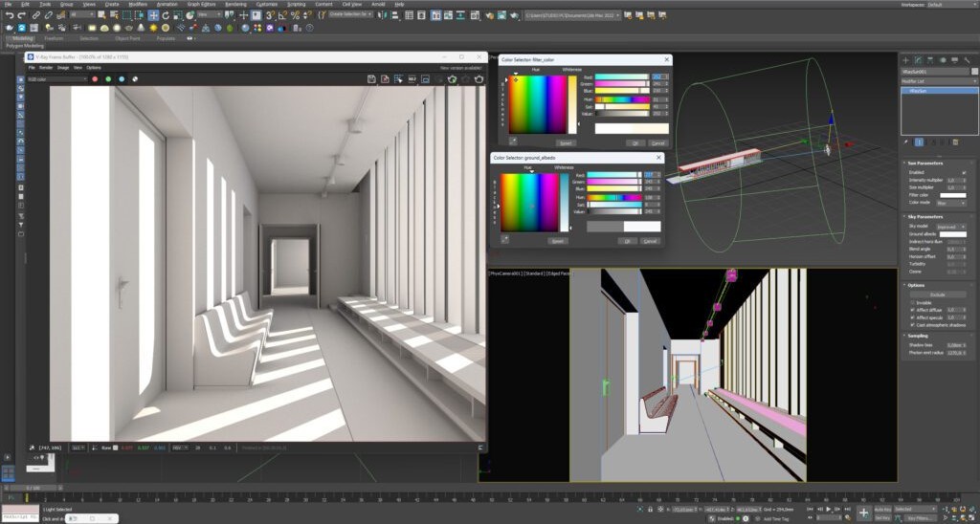Screen dimensions: 980x524
Task: Activate the Select and Link tool
Action: [36, 15]
